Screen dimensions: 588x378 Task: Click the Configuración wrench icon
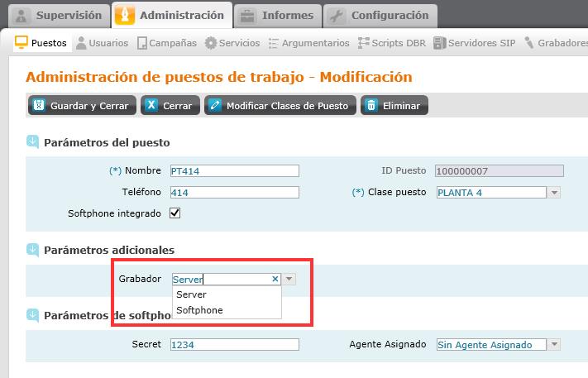click(337, 16)
